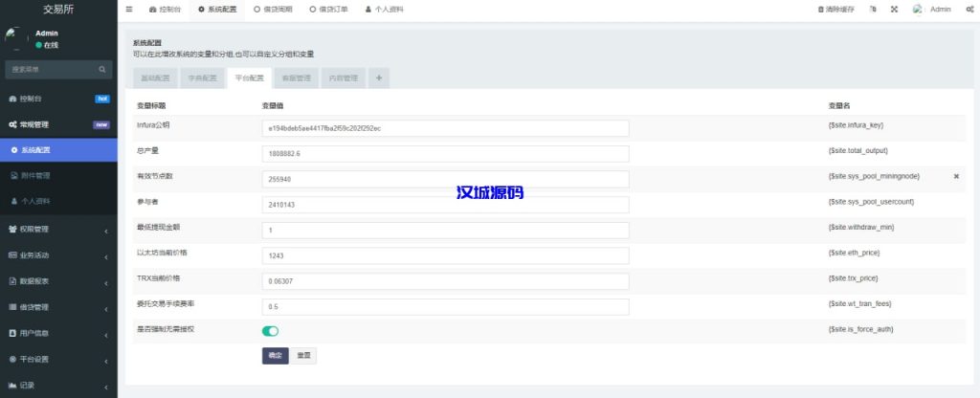Select the 平台配置 config tab

(250, 78)
